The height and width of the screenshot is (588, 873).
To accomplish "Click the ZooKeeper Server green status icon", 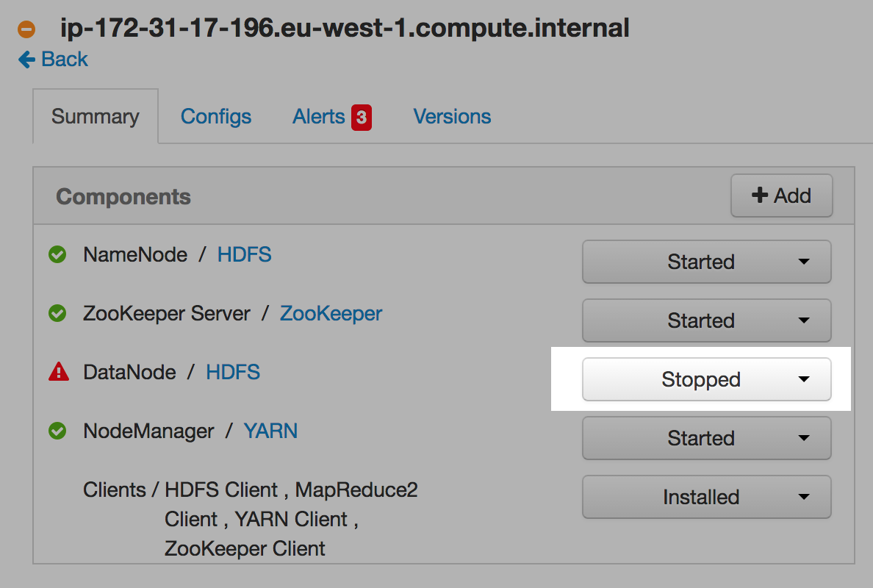I will click(57, 314).
